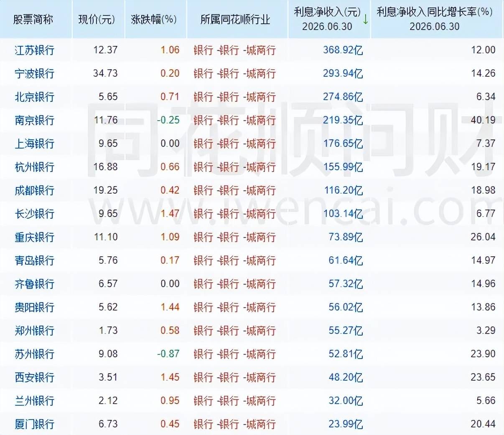504x435 pixels.
Task: Open the 上海银行 stock link
Action: 34,144
